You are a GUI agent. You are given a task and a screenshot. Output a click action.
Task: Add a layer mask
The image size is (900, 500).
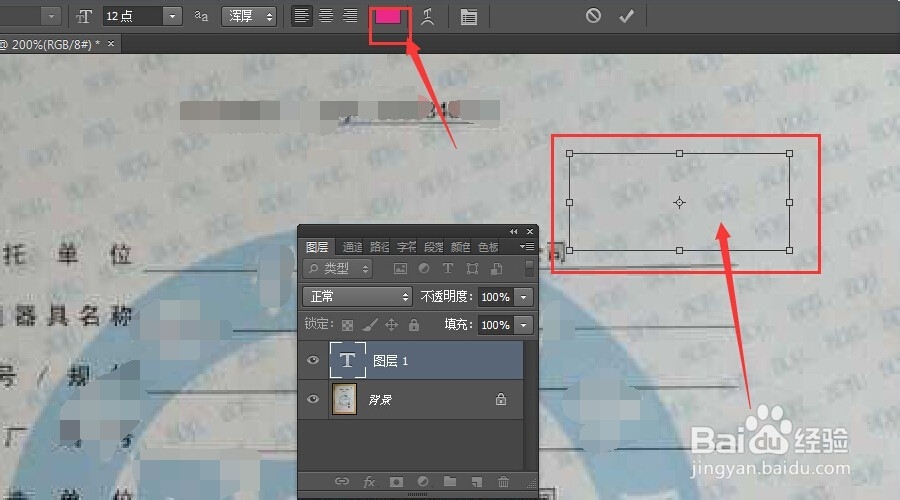click(396, 482)
